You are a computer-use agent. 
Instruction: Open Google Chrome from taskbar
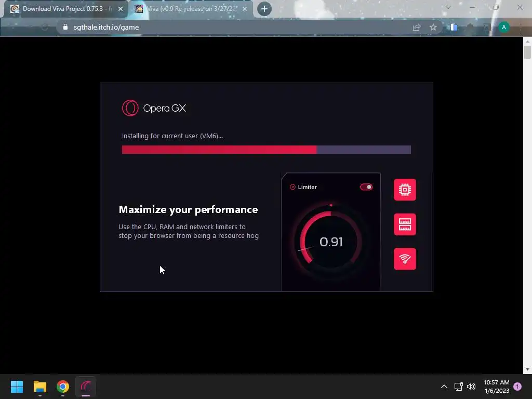63,387
